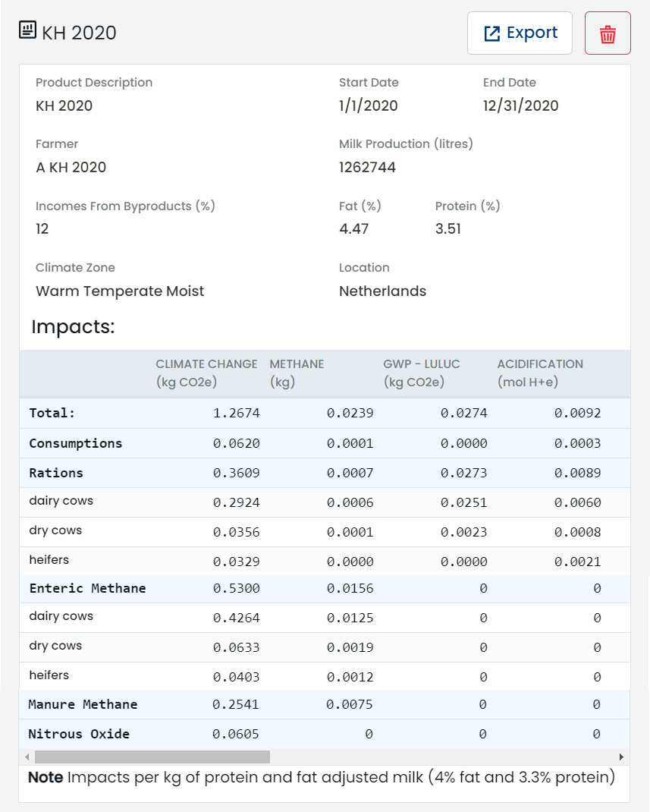Viewport: 650px width, 812px height.
Task: Click the Consumptions row label
Action: click(x=75, y=443)
